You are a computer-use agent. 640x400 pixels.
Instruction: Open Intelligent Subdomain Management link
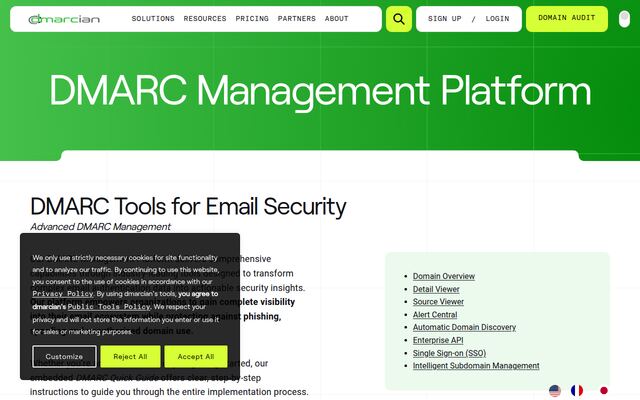[x=476, y=366]
